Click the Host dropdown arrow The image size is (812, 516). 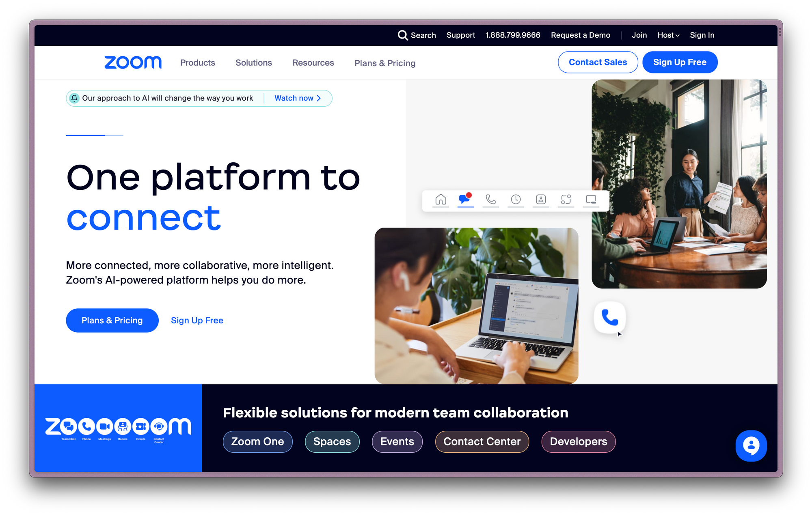tap(676, 35)
